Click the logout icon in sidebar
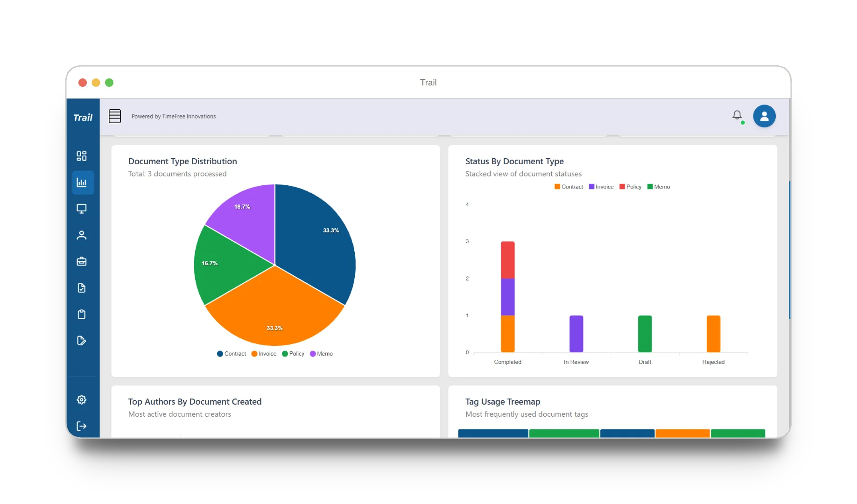Image resolution: width=857 pixels, height=504 pixels. [x=82, y=426]
